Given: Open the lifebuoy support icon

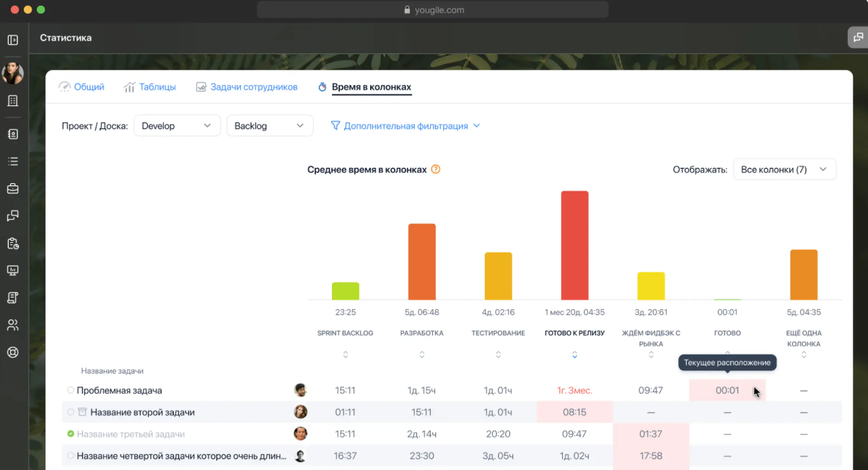Looking at the screenshot, I should (x=12, y=352).
